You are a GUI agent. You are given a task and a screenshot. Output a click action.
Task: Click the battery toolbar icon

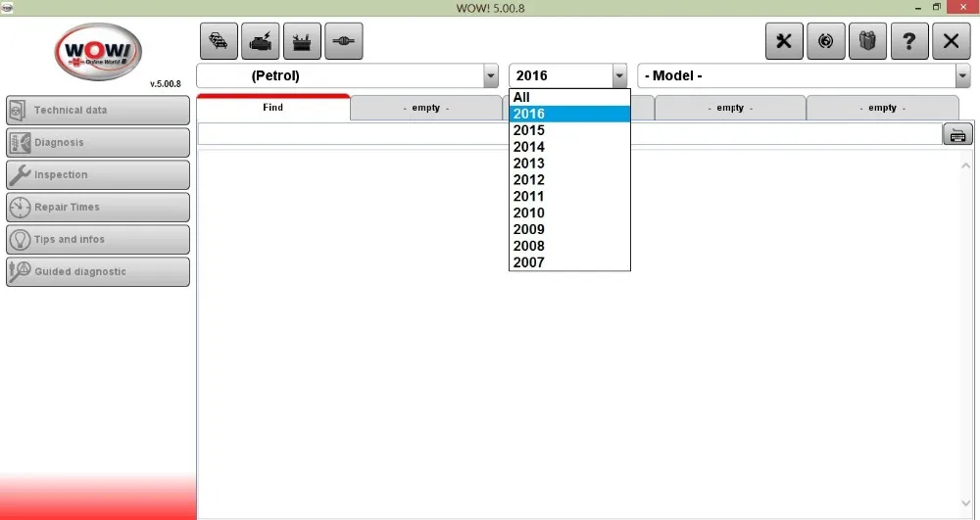coord(302,41)
